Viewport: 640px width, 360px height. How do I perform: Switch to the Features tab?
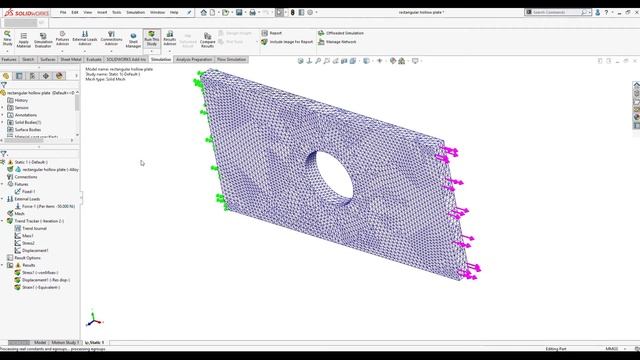9,60
